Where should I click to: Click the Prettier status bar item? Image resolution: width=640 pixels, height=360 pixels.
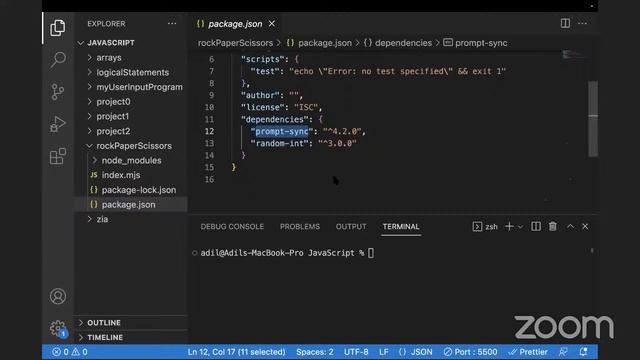(x=528, y=352)
